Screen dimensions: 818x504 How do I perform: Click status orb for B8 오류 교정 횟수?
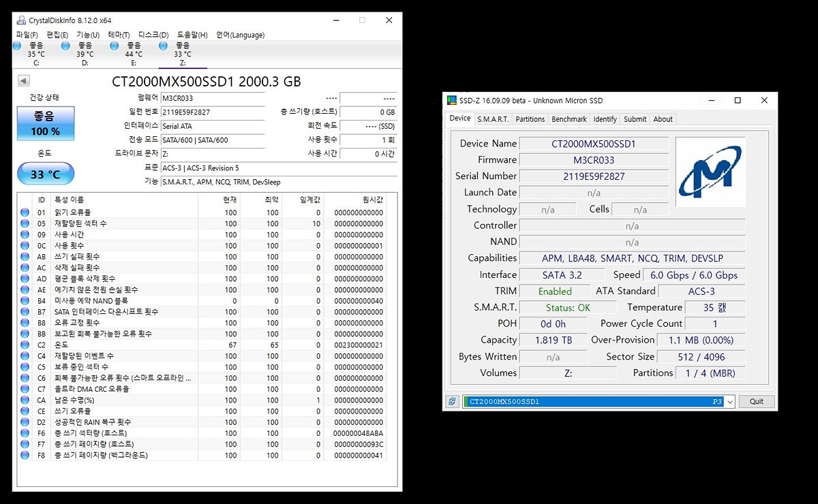coord(25,323)
